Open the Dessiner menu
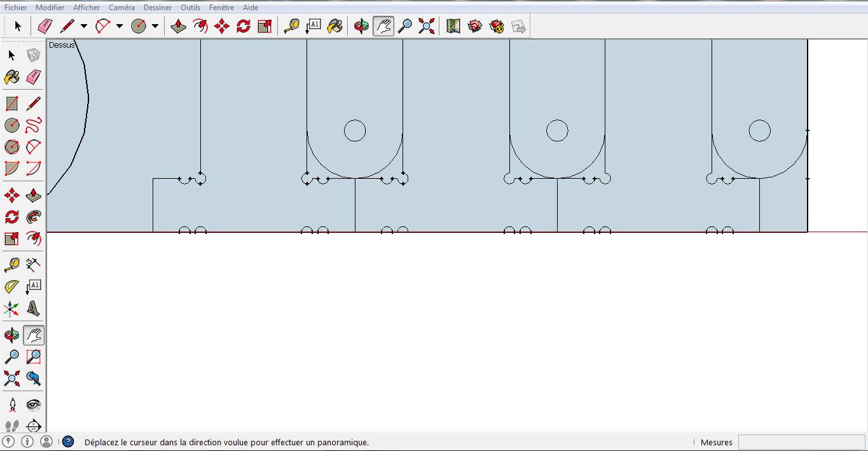Viewport: 868px width, 451px height. click(x=158, y=8)
